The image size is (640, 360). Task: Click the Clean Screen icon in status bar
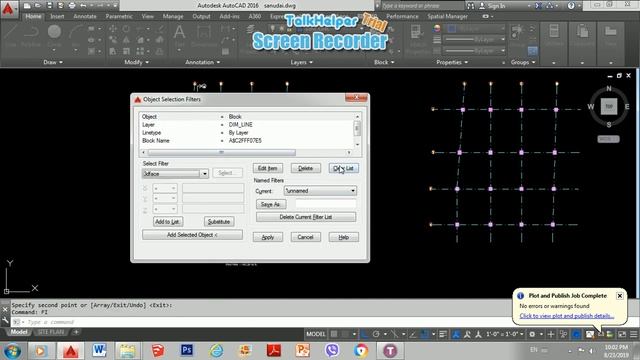point(622,334)
